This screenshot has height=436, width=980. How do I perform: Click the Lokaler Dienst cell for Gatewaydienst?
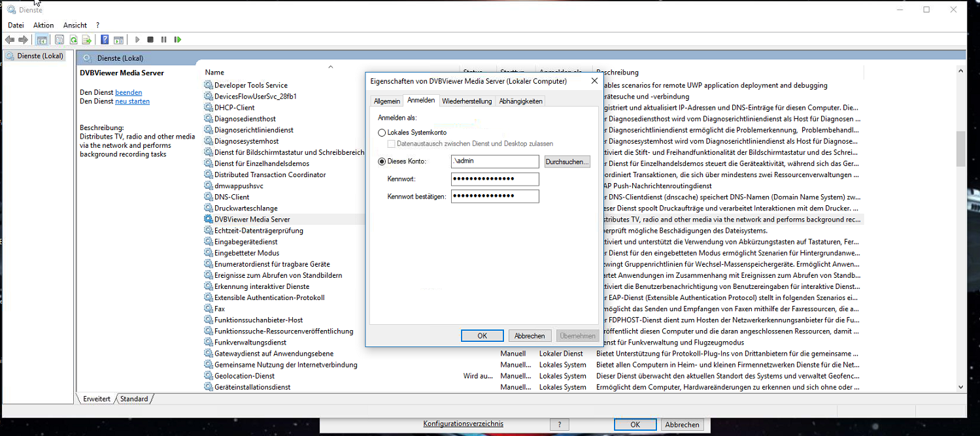pyautogui.click(x=561, y=354)
